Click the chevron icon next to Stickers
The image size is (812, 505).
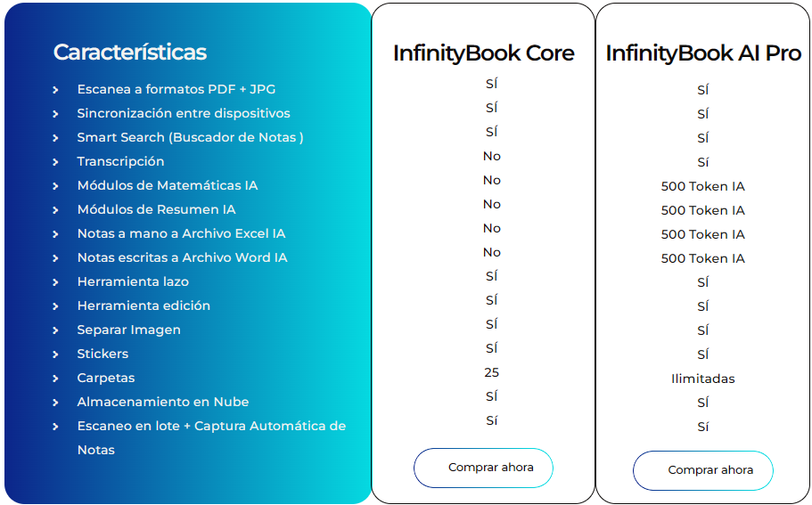[55, 354]
